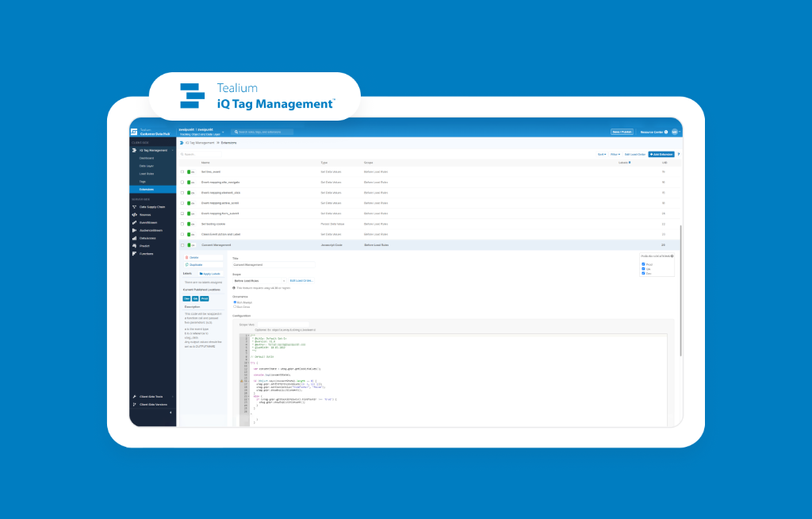The height and width of the screenshot is (519, 812).
Task: Click the Apply Labels button
Action: 209,274
